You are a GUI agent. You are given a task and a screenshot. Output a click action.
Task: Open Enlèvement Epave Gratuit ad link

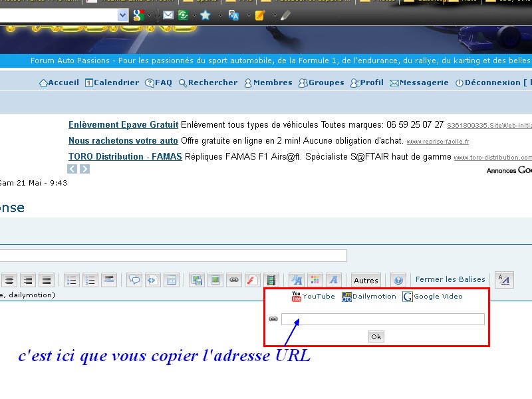(x=124, y=125)
